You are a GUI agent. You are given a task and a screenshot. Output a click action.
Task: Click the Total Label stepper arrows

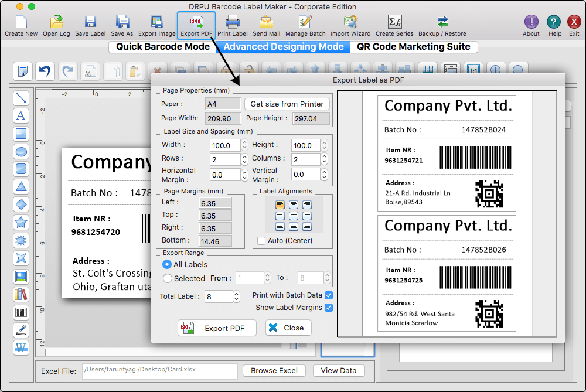[x=236, y=296]
